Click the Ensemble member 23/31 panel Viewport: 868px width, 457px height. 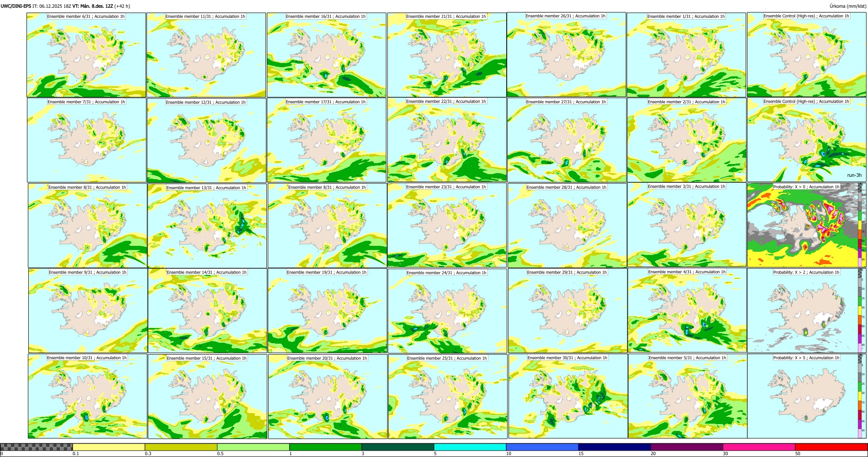[x=447, y=225]
